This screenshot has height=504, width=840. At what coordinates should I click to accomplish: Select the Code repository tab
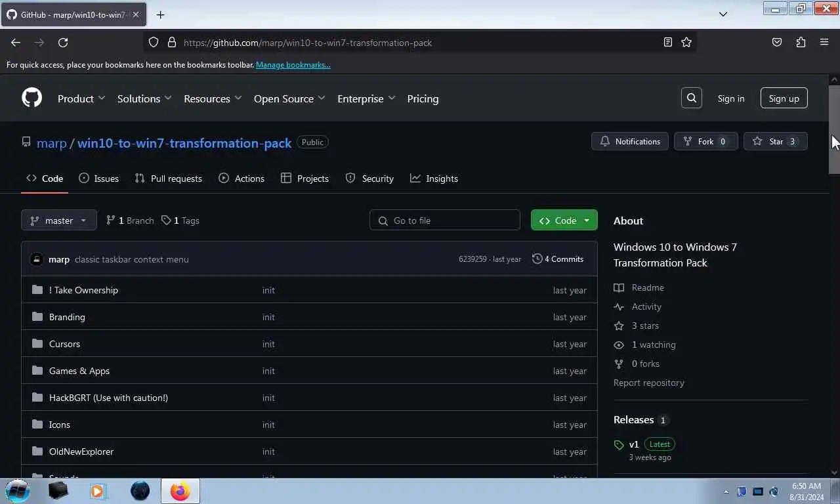[x=45, y=178]
